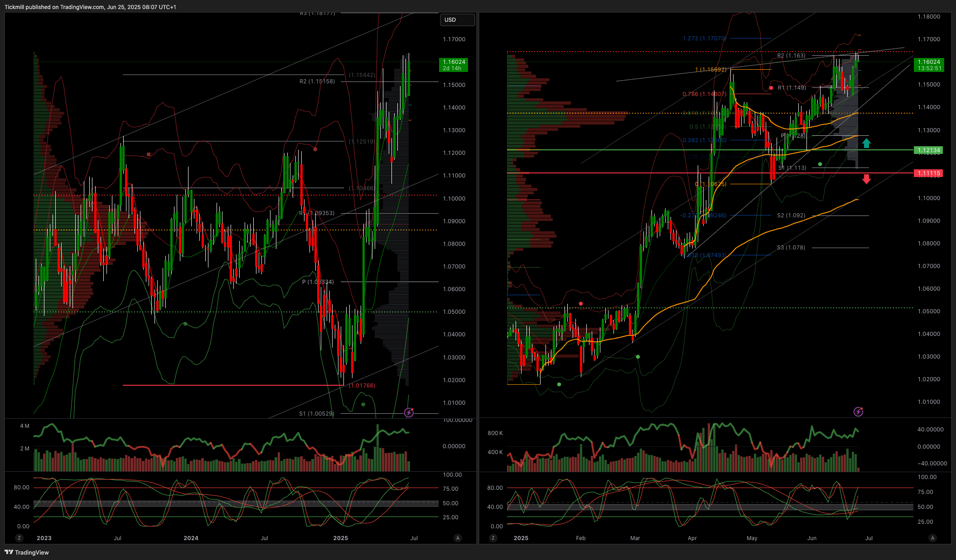Screen dimensions: 956x560
Task: Click the lightning event icon on left chart
Action: (x=409, y=412)
